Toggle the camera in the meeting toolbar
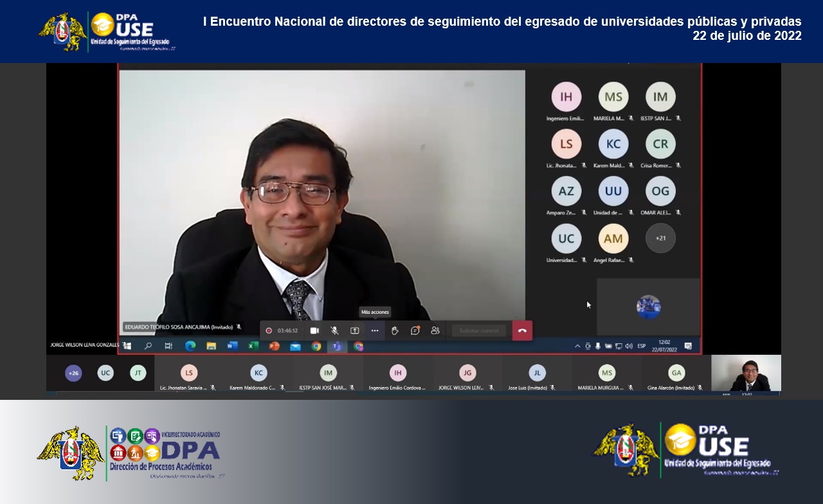The height and width of the screenshot is (504, 823). pyautogui.click(x=314, y=330)
